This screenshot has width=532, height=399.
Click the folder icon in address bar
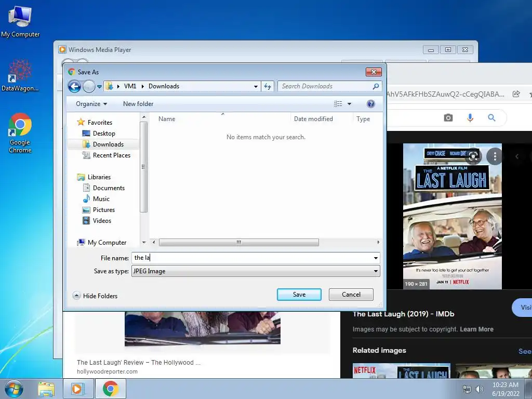coord(109,86)
